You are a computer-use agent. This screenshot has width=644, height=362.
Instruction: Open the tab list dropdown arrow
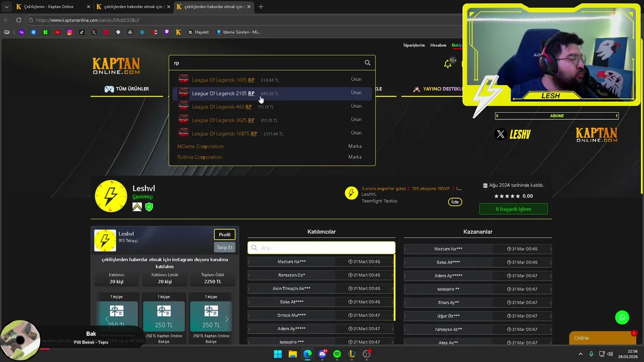point(7,7)
